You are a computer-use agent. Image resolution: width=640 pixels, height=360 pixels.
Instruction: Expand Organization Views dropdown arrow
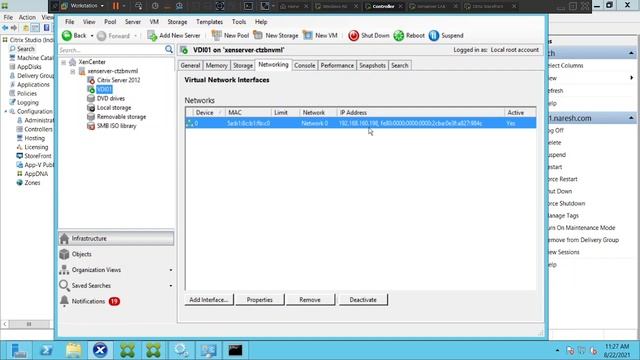(x=171, y=270)
